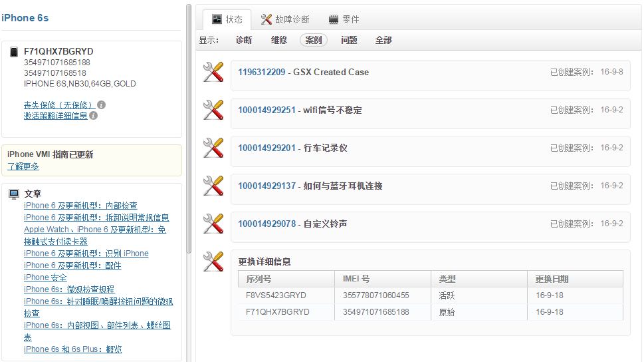Filter display by 诊断
The image size is (644, 362).
tap(244, 40)
